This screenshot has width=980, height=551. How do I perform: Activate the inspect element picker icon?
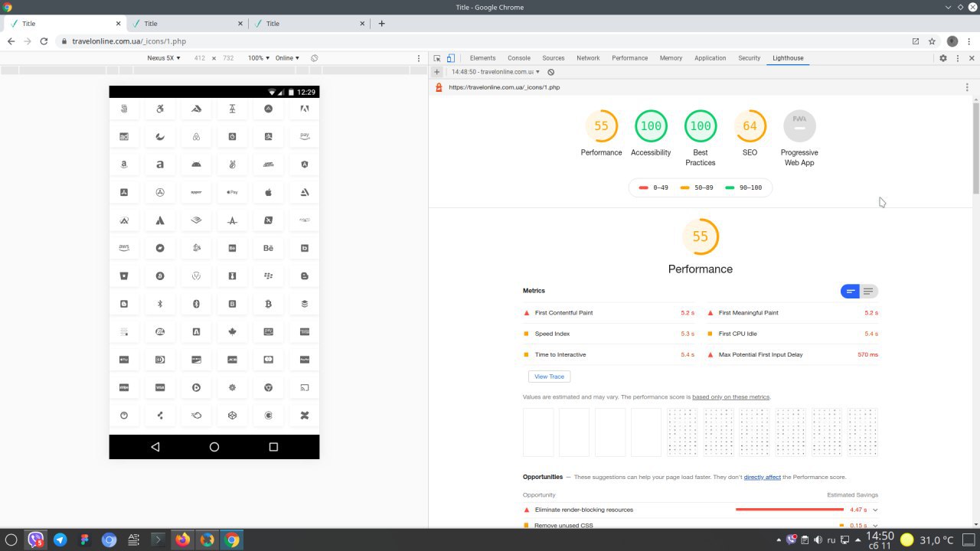[x=437, y=58]
